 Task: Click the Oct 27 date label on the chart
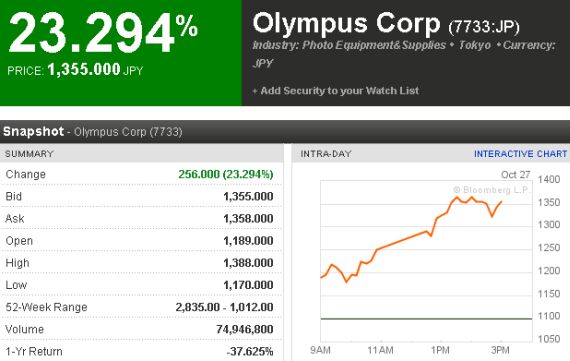pos(515,175)
